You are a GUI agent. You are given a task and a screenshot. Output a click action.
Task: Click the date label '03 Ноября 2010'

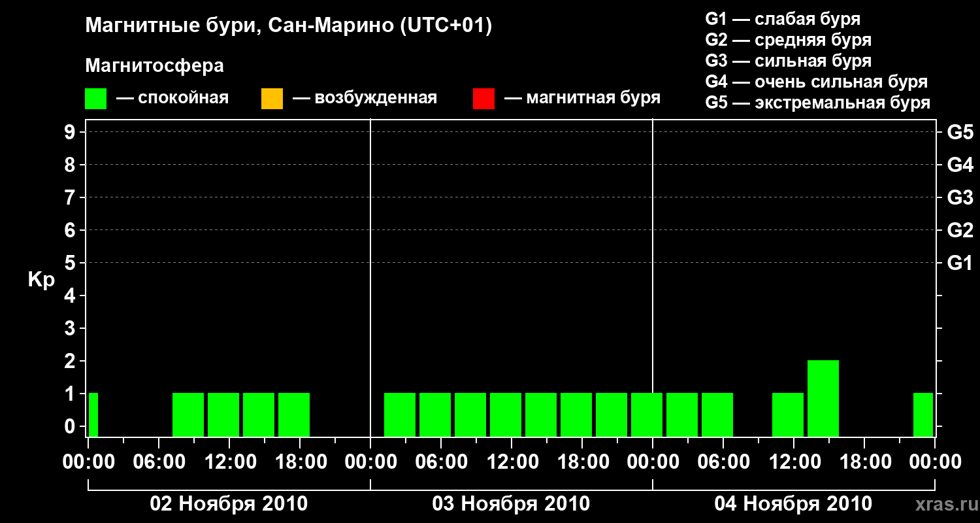point(511,504)
